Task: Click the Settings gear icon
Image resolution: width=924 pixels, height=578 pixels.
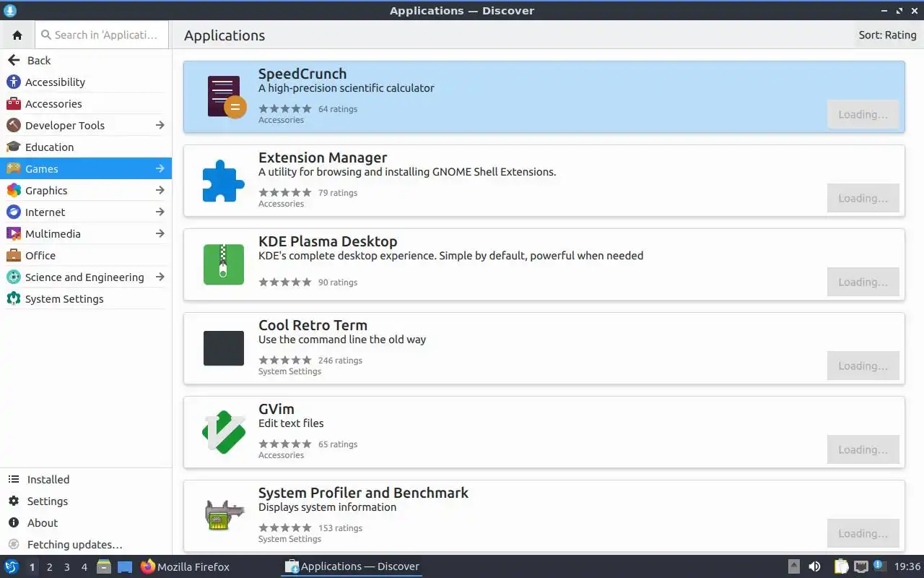Action: [14, 501]
